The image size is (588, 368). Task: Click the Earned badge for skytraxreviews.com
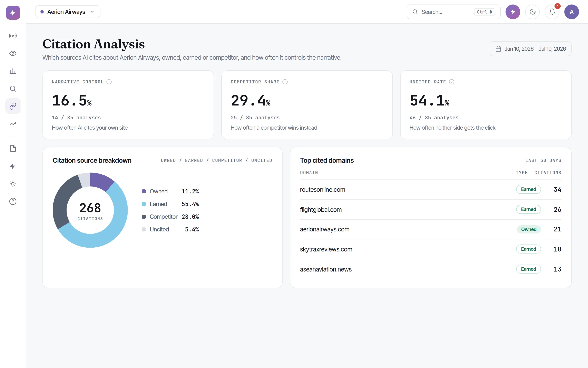(528, 249)
